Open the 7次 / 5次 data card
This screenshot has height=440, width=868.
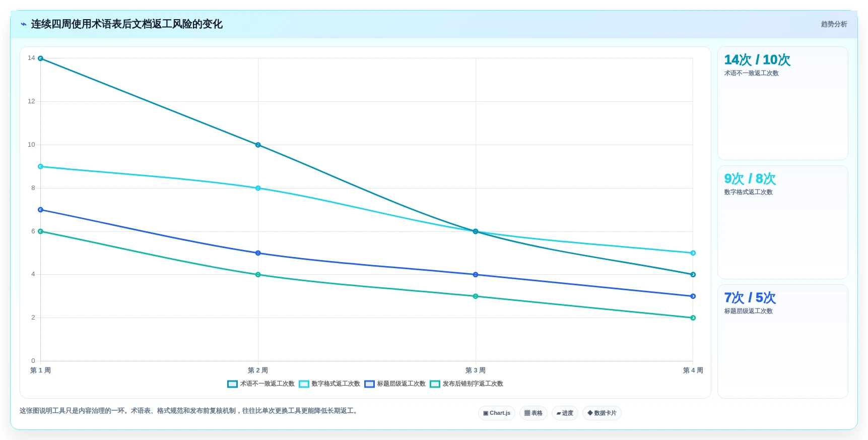(782, 341)
